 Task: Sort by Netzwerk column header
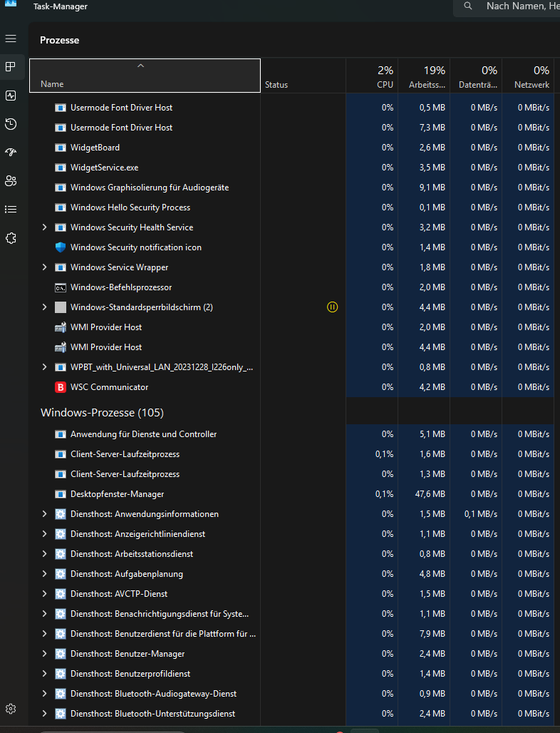click(528, 76)
